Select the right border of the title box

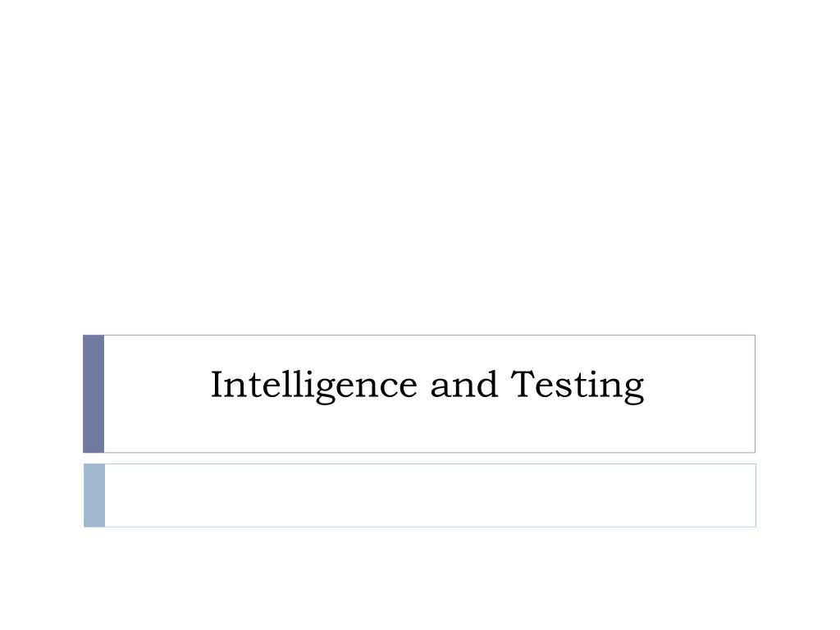click(x=755, y=394)
